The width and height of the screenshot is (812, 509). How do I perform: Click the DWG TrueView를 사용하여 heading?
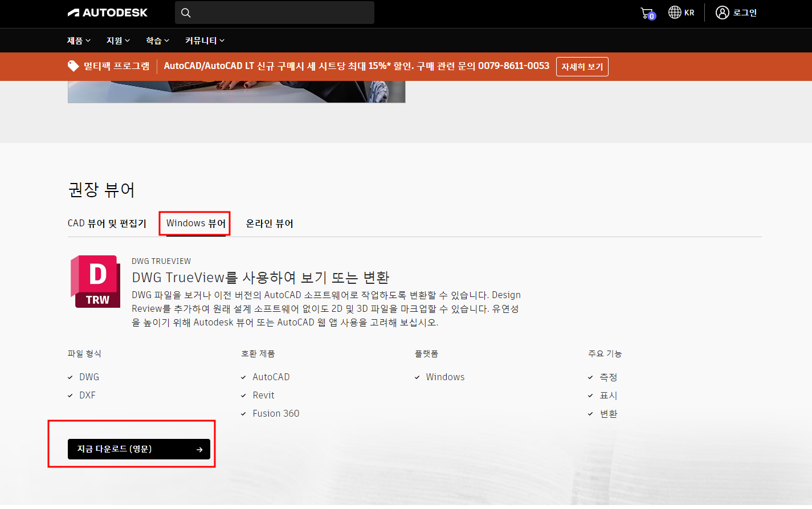260,278
